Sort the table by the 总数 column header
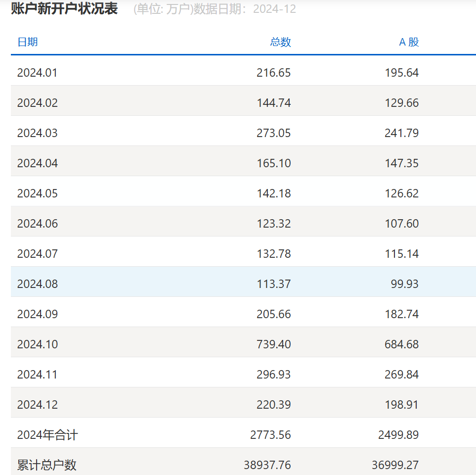The height and width of the screenshot is (475, 476). click(x=280, y=42)
